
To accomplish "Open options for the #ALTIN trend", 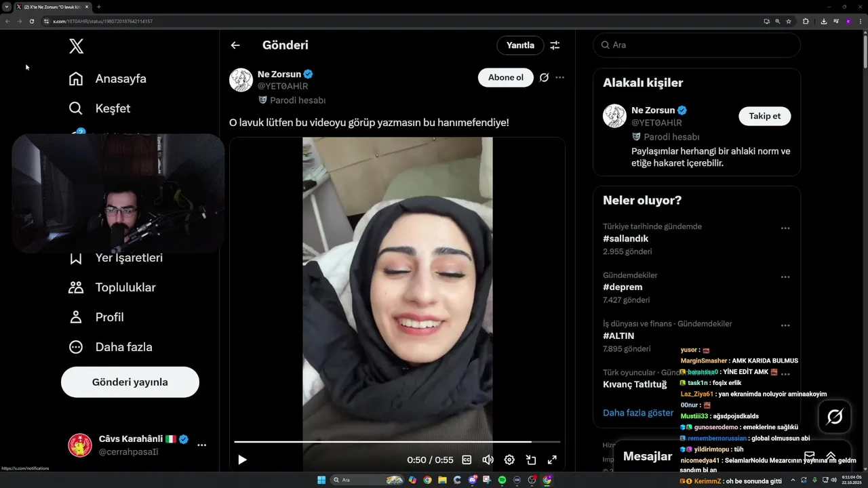I will tap(785, 325).
